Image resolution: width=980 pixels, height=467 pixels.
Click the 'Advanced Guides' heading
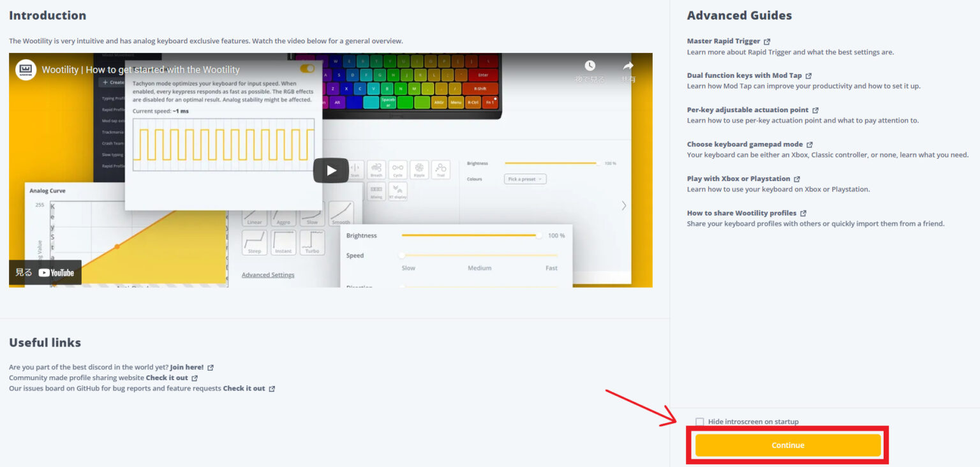[x=739, y=15]
